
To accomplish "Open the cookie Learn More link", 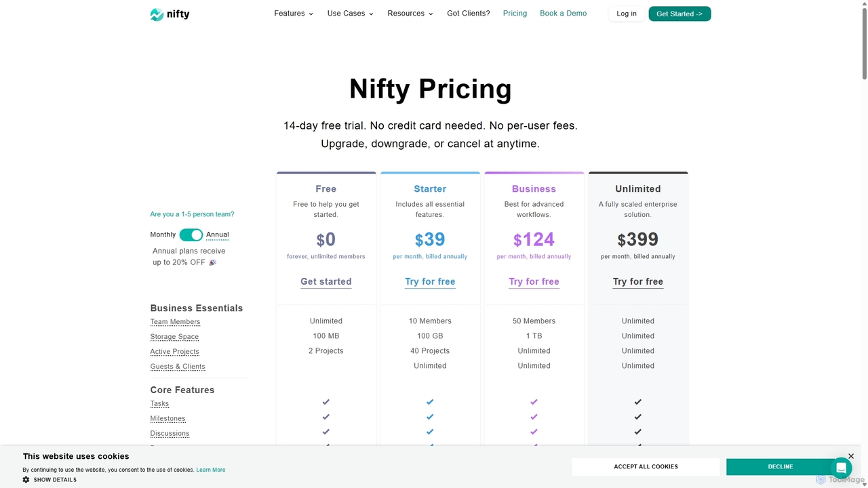I will pos(211,470).
